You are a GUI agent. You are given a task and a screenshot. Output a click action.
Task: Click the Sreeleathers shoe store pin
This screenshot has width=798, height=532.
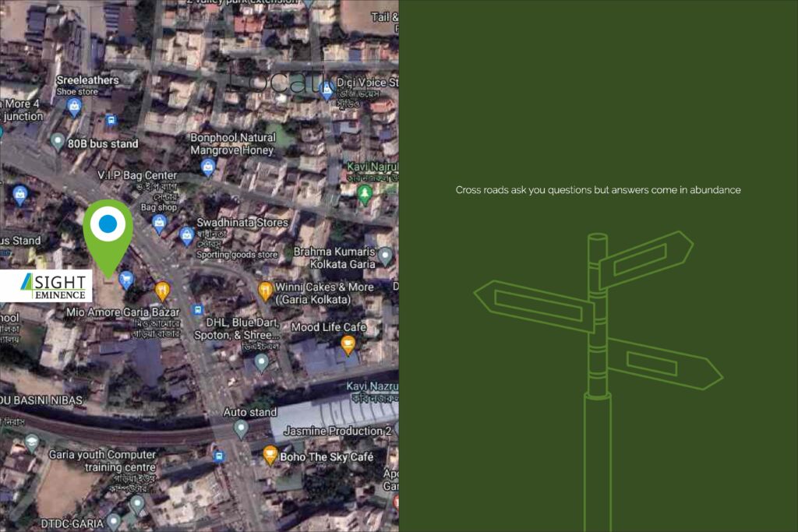[x=75, y=106]
